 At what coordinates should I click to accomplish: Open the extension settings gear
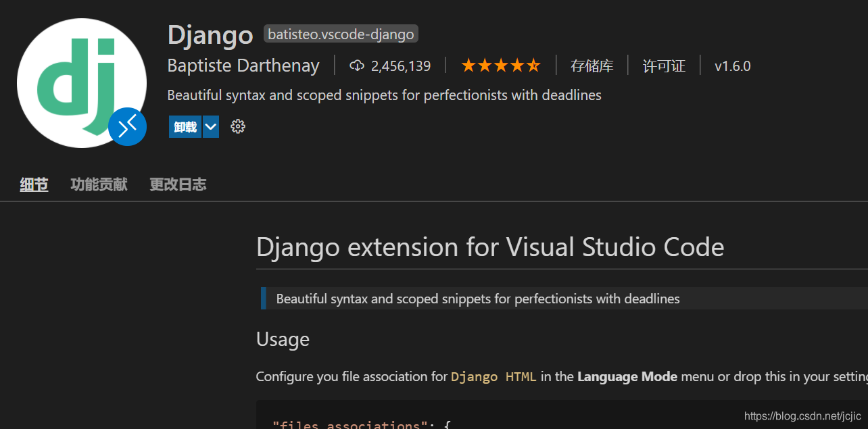point(238,126)
